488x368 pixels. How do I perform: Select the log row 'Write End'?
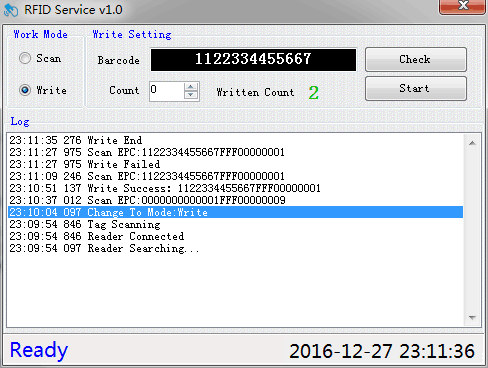pyautogui.click(x=235, y=140)
